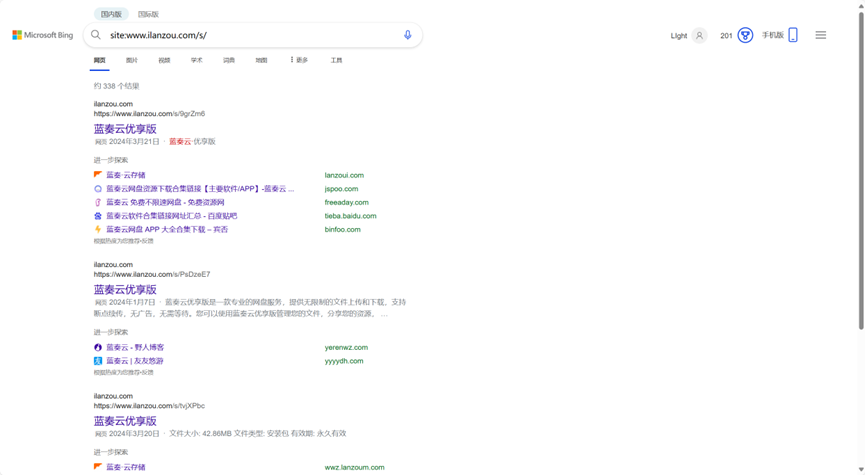The height and width of the screenshot is (475, 865).
Task: Open the 工具 tools filter
Action: pos(337,60)
